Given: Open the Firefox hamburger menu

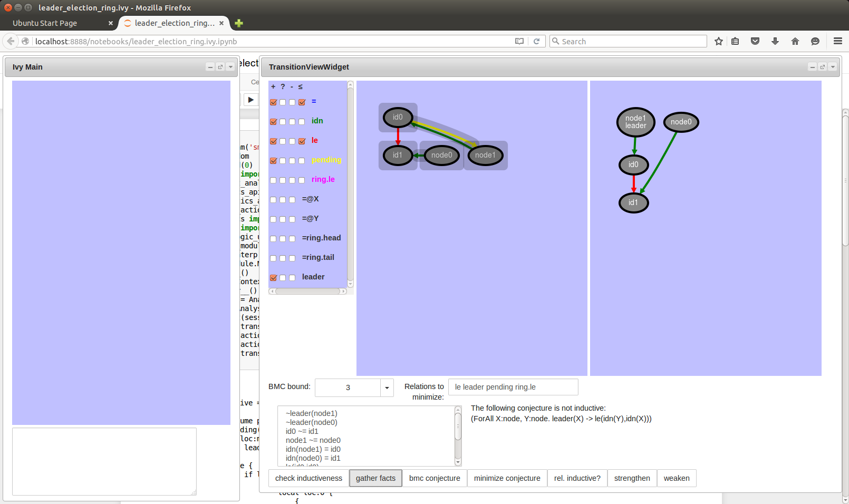Looking at the screenshot, I should [x=837, y=41].
